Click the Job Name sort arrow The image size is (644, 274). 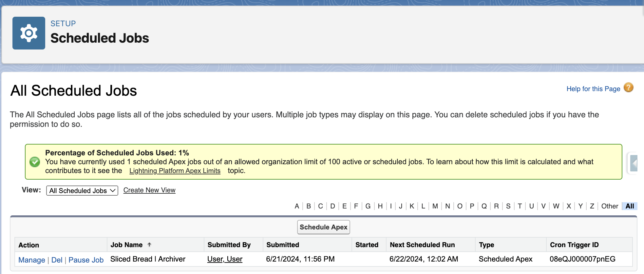tap(149, 245)
